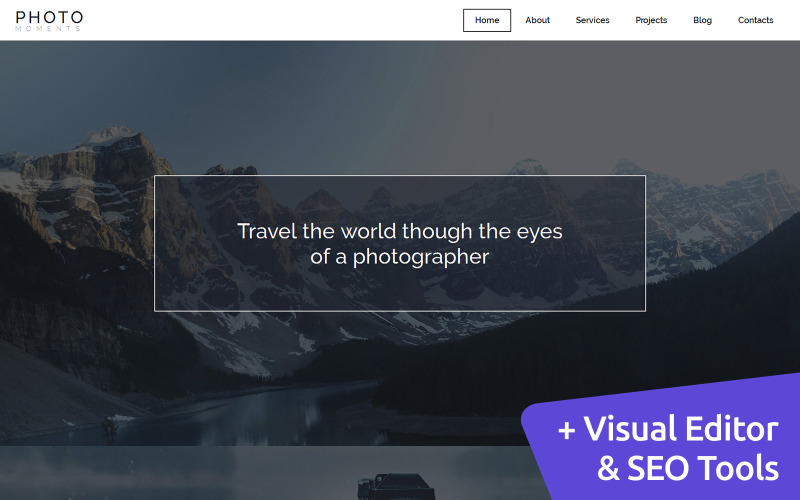Click the purple Visual Editor badge text
The image size is (800, 500).
tap(681, 429)
